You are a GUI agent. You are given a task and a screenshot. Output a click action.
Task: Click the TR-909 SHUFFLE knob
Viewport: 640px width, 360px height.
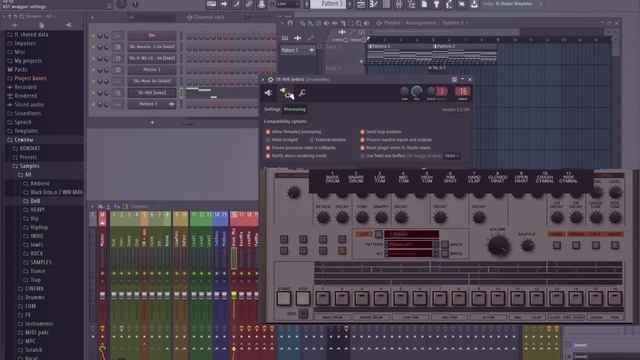(x=527, y=245)
